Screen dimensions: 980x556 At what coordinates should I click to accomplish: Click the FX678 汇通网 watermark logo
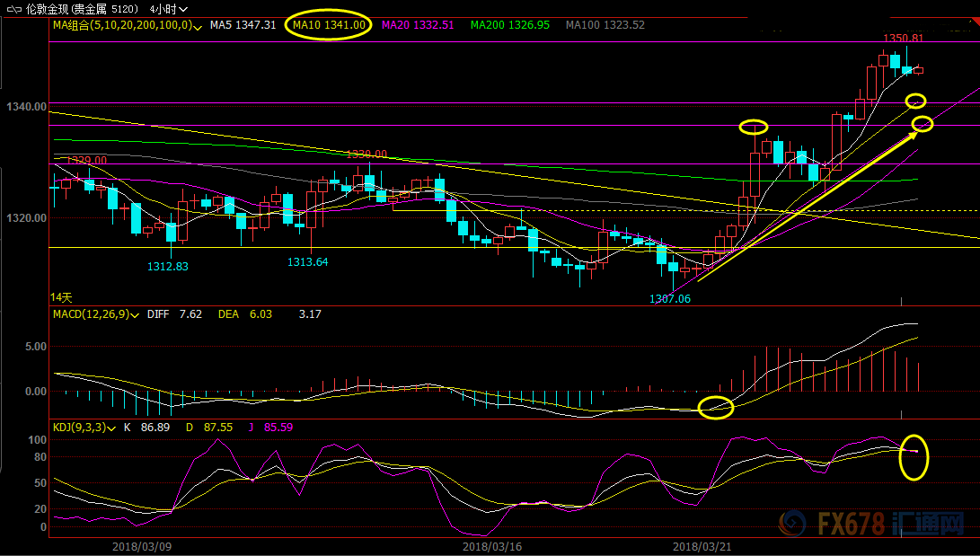870,523
